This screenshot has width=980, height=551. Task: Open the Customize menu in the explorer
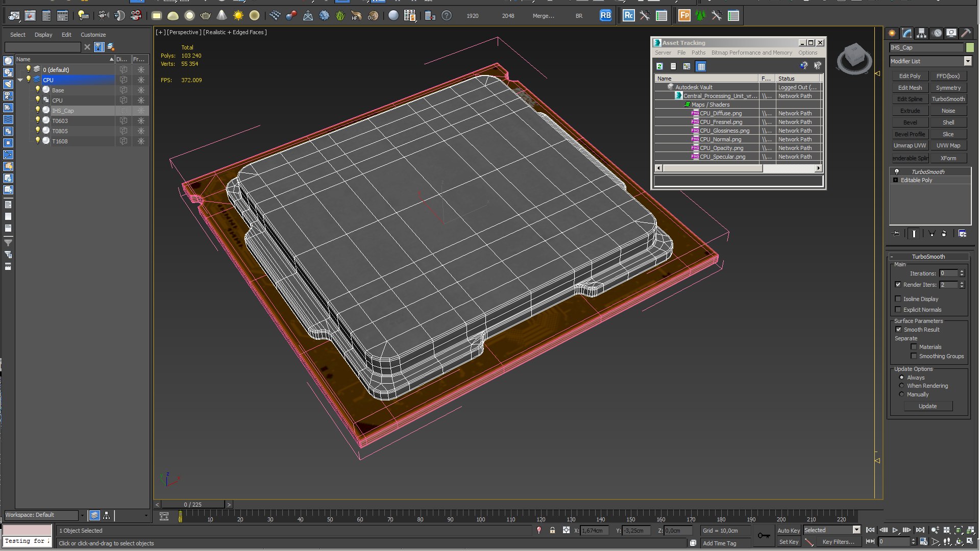93,35
